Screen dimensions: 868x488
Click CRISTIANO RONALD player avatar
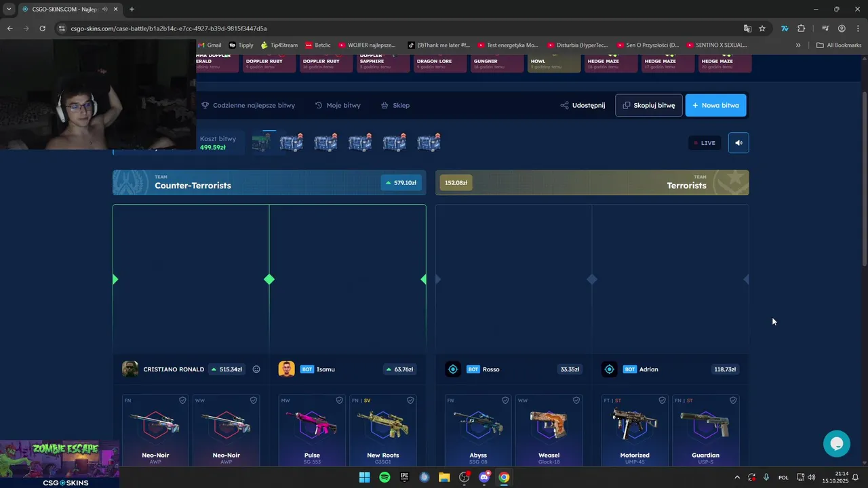(x=130, y=369)
